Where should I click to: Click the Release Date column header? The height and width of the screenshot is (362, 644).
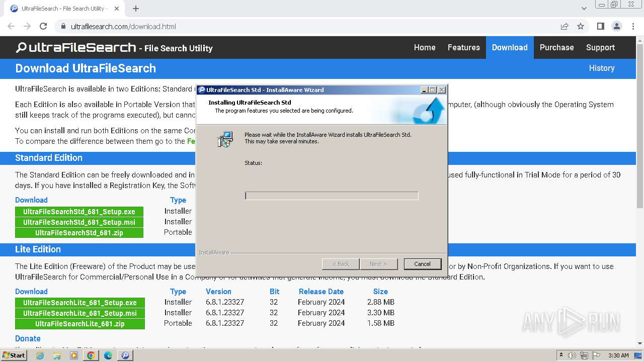(x=321, y=292)
